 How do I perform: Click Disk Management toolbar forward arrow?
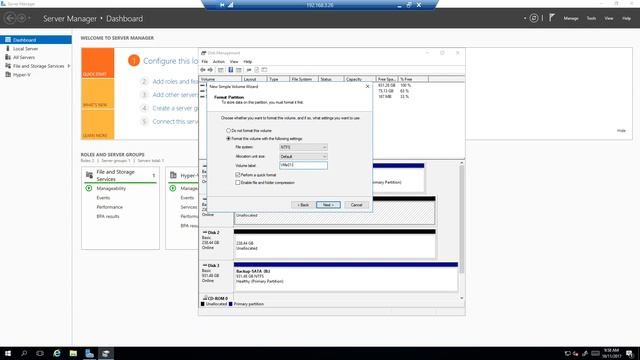click(x=210, y=70)
